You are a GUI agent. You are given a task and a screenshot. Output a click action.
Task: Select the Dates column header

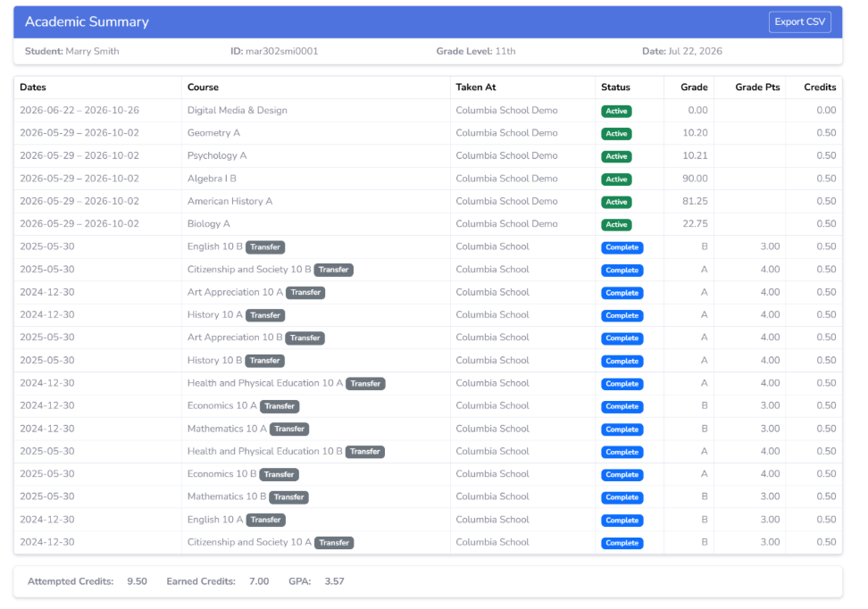point(33,87)
